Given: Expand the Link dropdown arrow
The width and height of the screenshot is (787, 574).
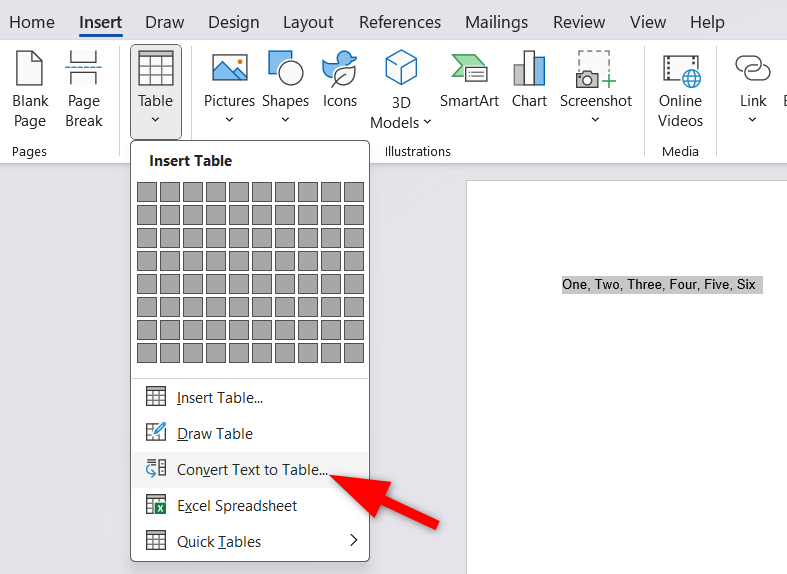Looking at the screenshot, I should tap(752, 119).
